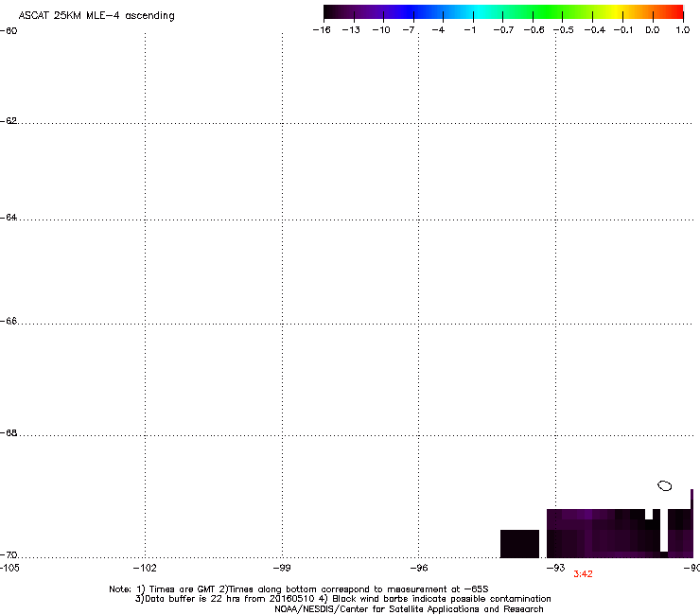This screenshot has width=700, height=615.
Task: Click the latitude label -70
Action: [9, 555]
